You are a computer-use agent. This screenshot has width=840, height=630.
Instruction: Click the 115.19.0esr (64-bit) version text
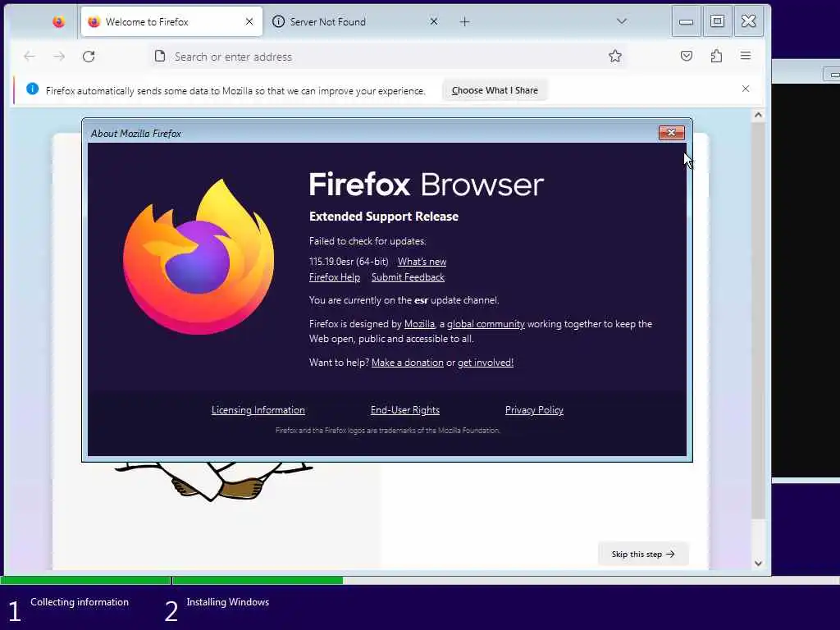pyautogui.click(x=349, y=262)
